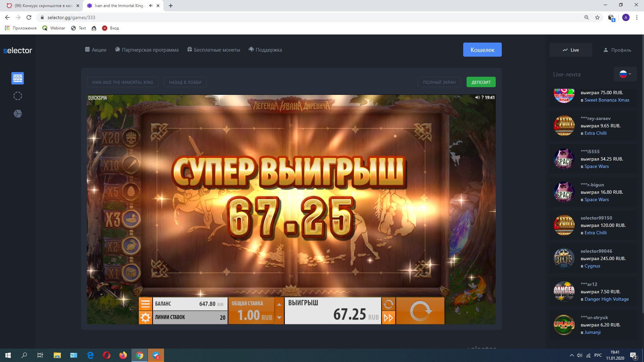
Task: Click the green Депозит button
Action: click(x=481, y=82)
